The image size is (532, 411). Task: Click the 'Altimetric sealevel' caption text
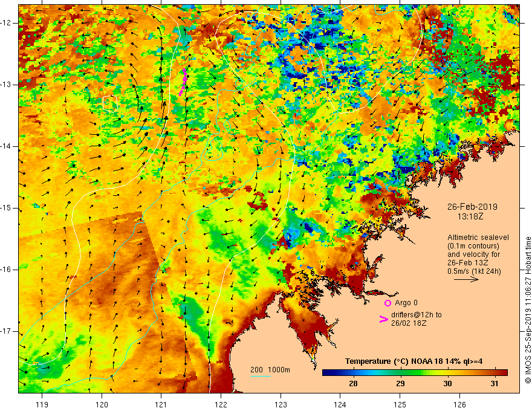pyautogui.click(x=478, y=238)
